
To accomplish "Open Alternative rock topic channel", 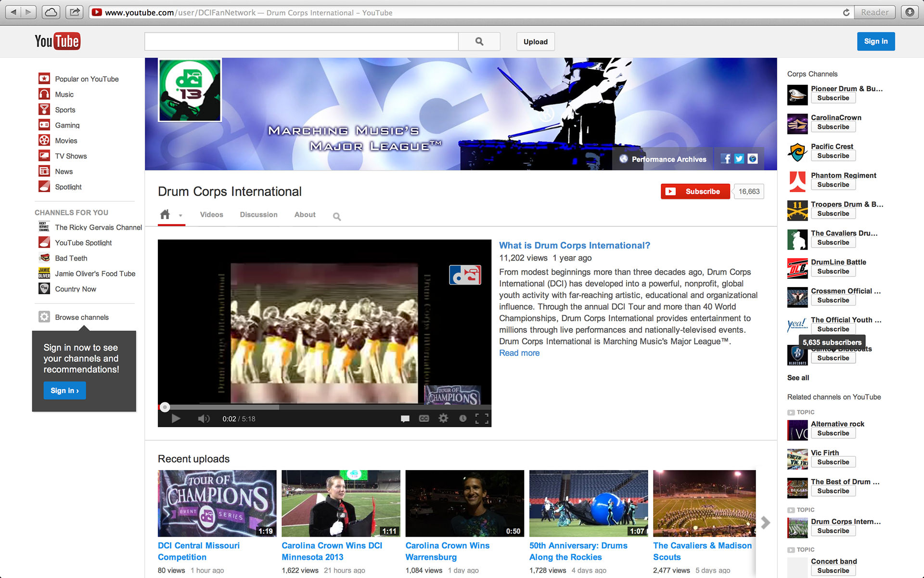I will [x=837, y=424].
